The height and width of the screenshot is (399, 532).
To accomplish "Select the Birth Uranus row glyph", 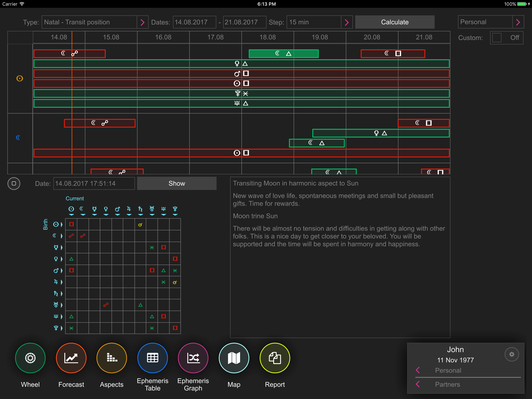I will pos(56,305).
